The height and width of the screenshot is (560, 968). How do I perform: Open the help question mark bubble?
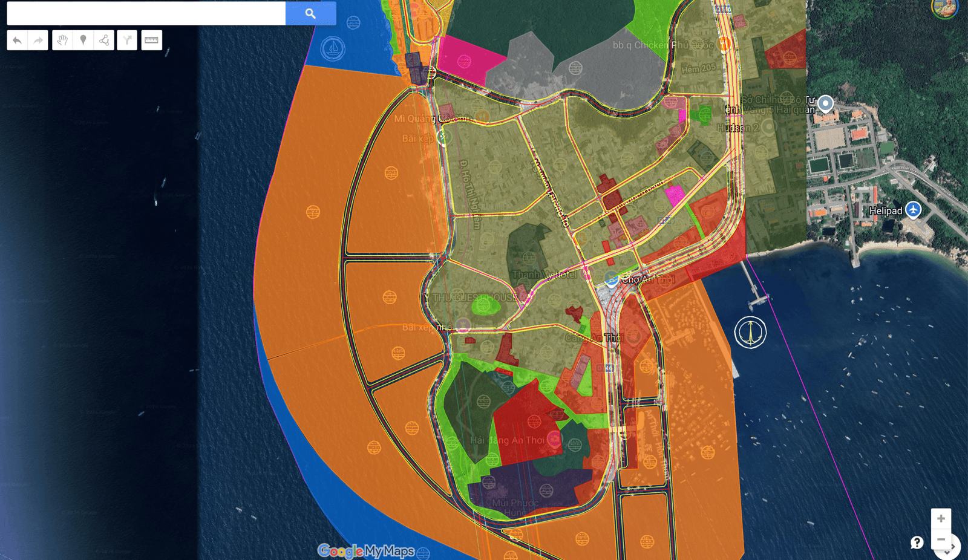(x=917, y=542)
